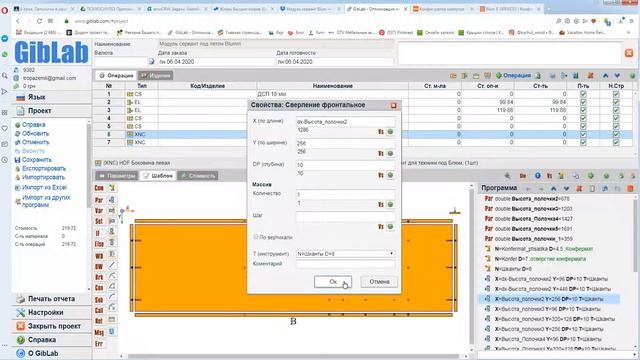Click the Коментарий input field
The height and width of the screenshot is (360, 640).
tap(345, 264)
